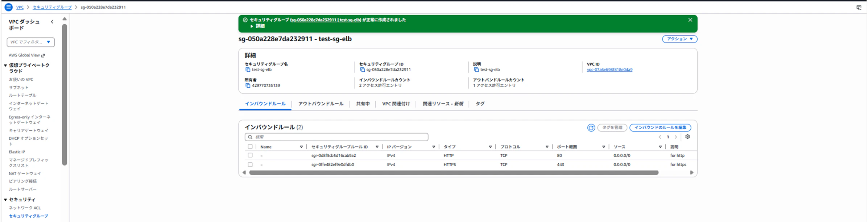868x222 pixels.
Task: Sort by タイプ column
Action: pyautogui.click(x=490, y=147)
